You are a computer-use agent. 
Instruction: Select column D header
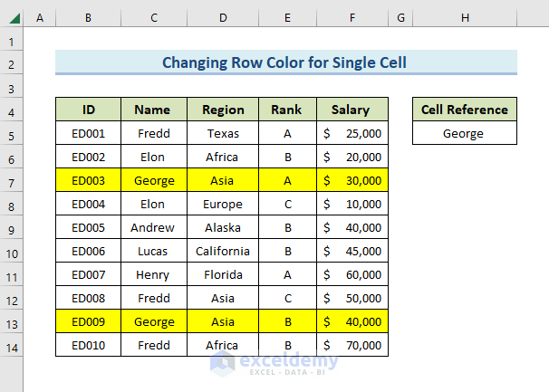223,19
